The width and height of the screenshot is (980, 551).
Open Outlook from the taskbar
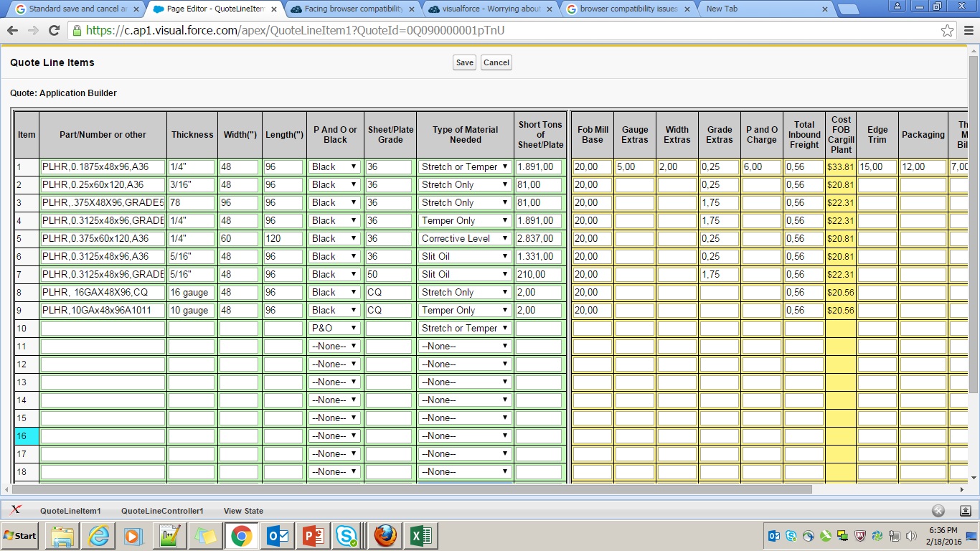277,536
